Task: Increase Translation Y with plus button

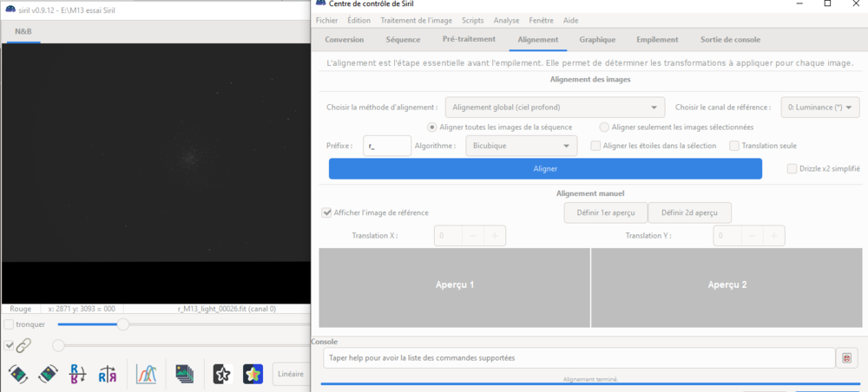Action: [x=774, y=236]
